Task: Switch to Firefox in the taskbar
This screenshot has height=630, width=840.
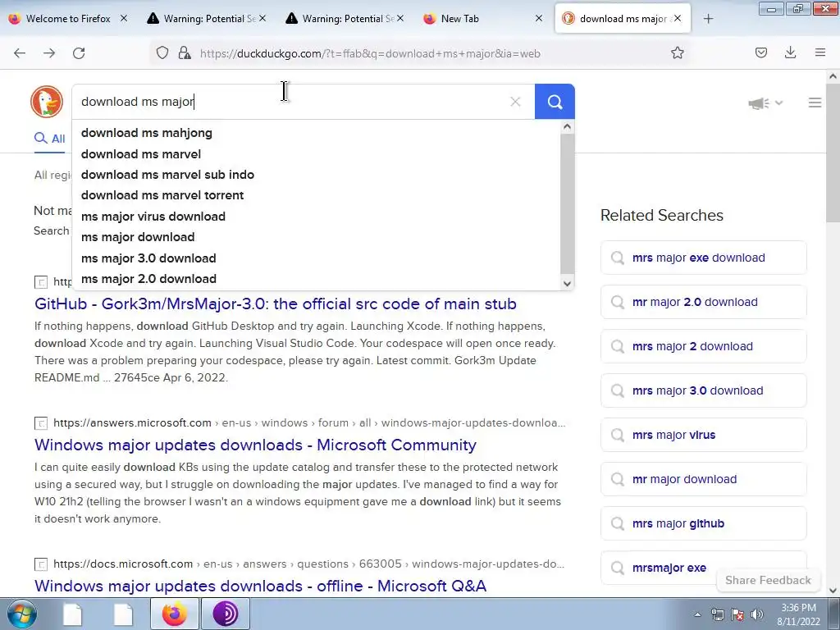Action: click(175, 614)
